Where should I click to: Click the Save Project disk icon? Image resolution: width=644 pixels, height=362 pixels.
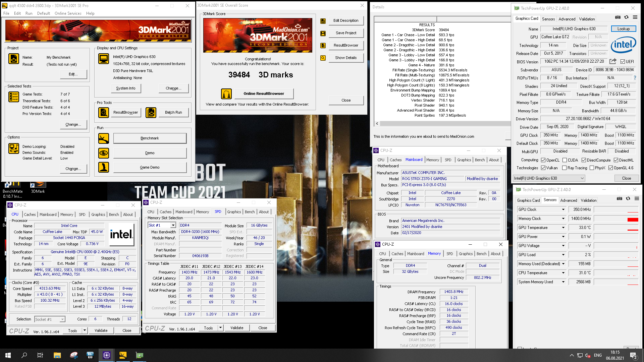(323, 33)
